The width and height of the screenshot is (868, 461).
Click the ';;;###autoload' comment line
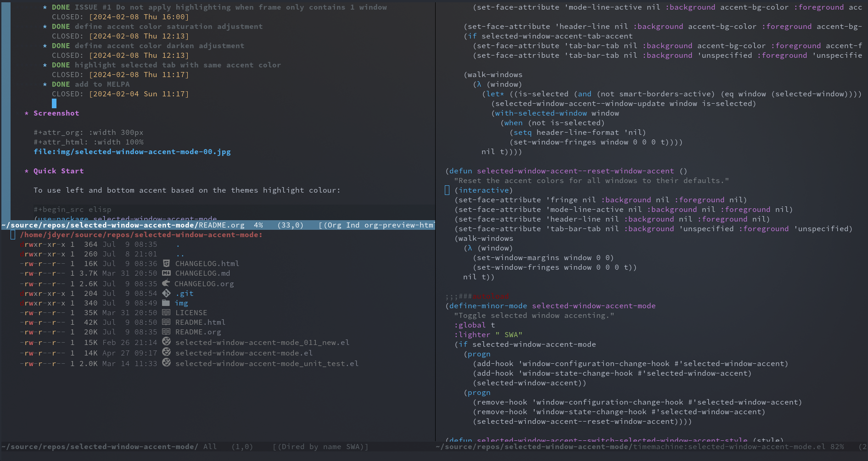[477, 297]
